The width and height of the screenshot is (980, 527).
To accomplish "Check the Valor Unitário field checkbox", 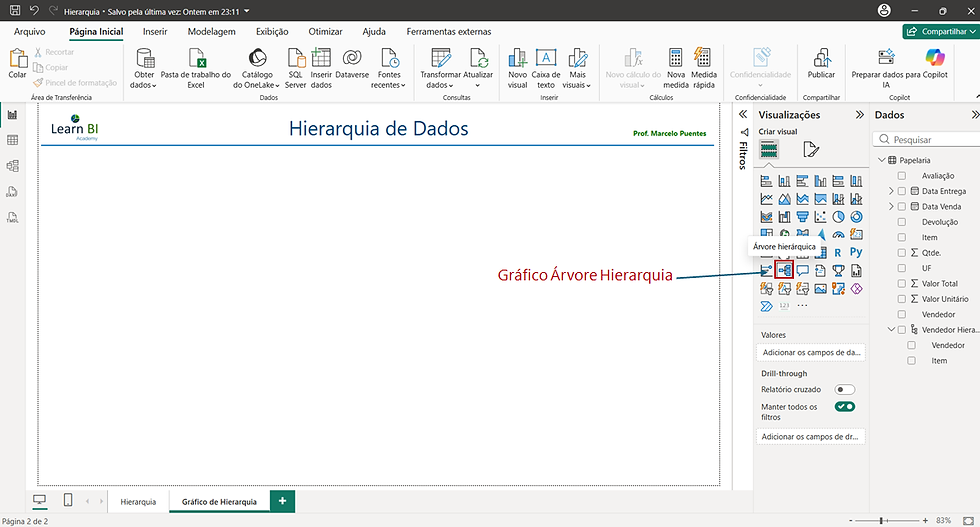I will point(902,299).
